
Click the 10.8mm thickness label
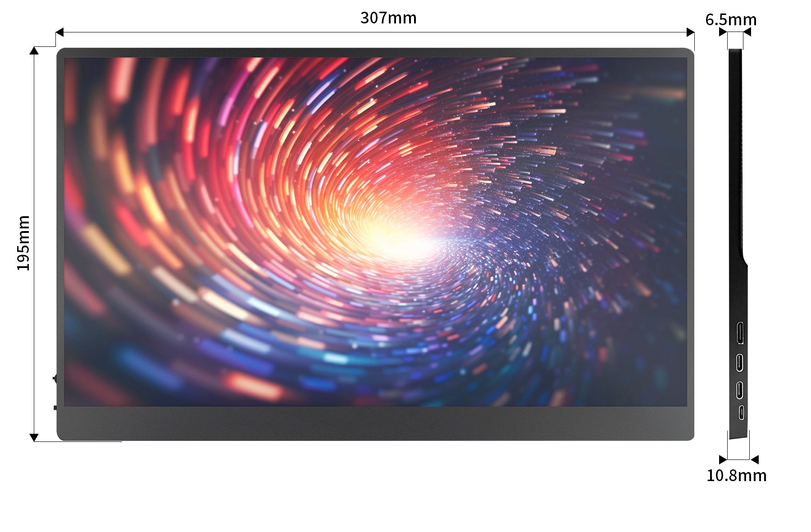coord(736,476)
